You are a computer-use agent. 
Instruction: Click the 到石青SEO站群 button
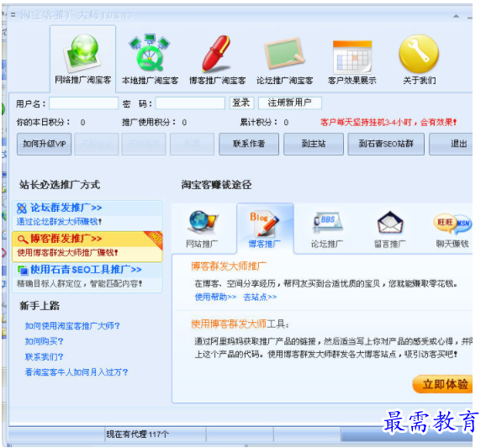(x=386, y=144)
